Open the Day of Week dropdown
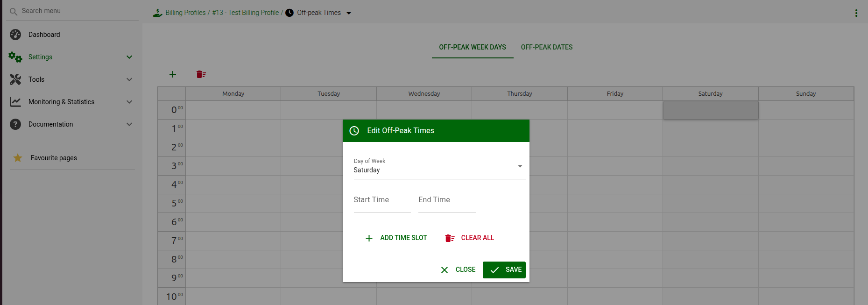The image size is (868, 305). pos(439,167)
